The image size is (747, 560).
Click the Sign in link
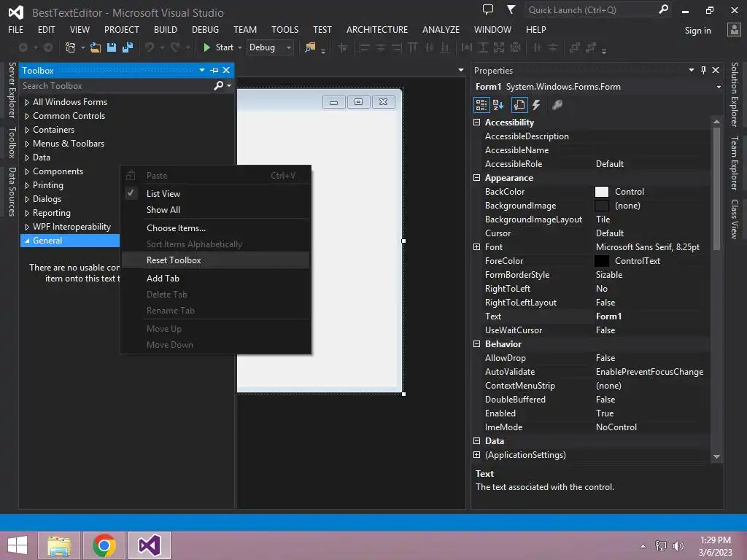tap(697, 31)
